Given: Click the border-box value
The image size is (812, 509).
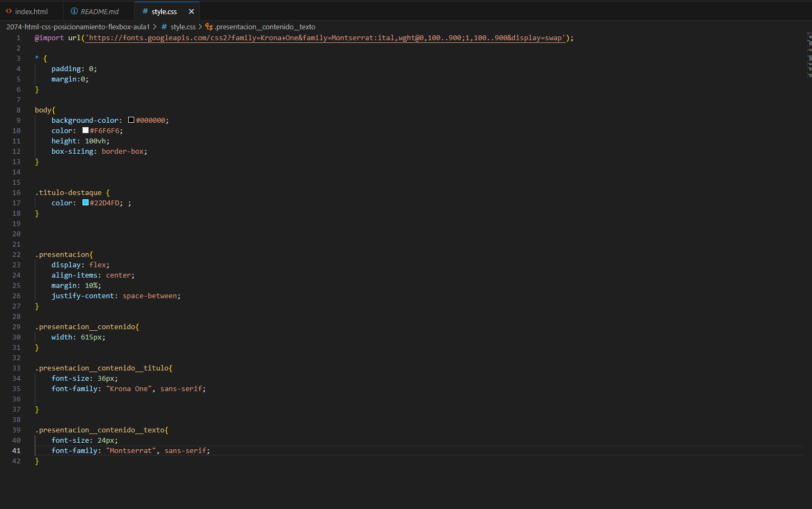Looking at the screenshot, I should (123, 152).
